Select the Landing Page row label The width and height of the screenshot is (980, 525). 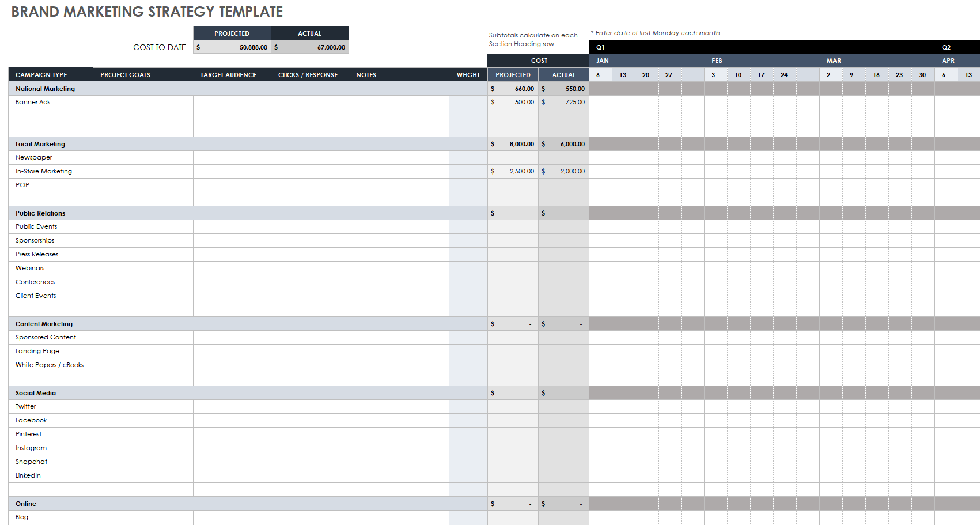(37, 351)
